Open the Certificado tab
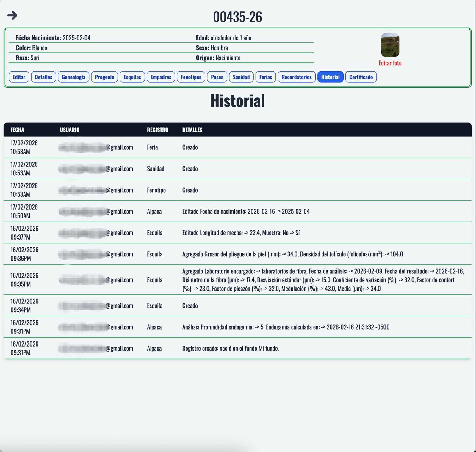The image size is (476, 452). (361, 77)
